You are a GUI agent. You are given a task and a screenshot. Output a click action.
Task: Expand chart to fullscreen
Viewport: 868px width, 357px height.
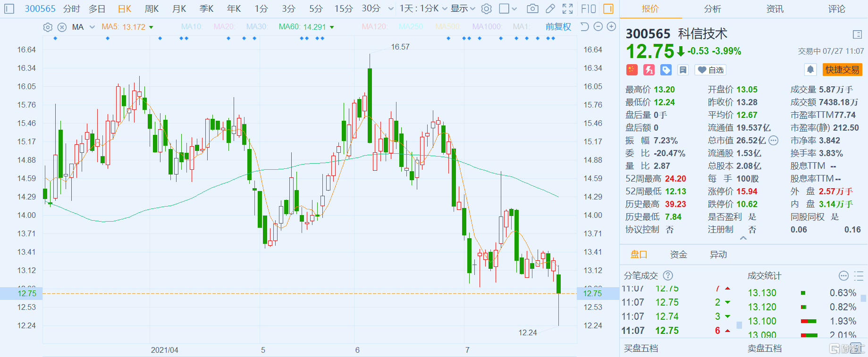coord(568,8)
